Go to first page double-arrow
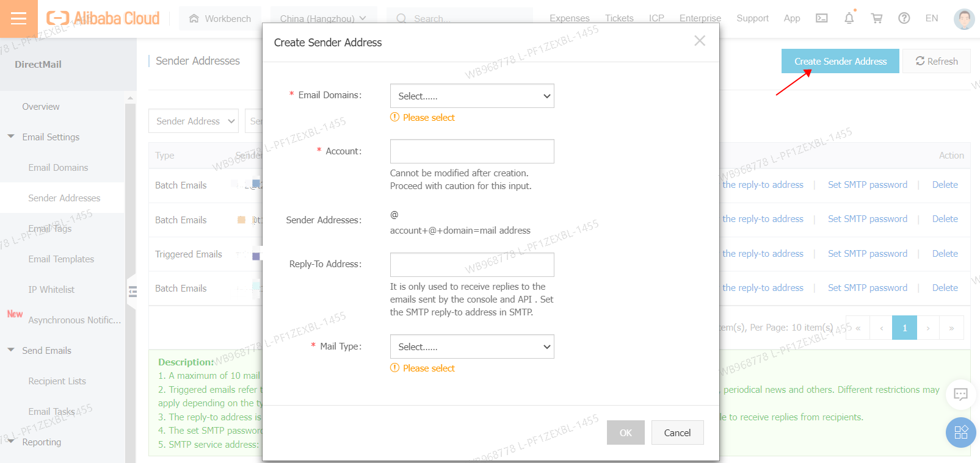 click(x=858, y=328)
